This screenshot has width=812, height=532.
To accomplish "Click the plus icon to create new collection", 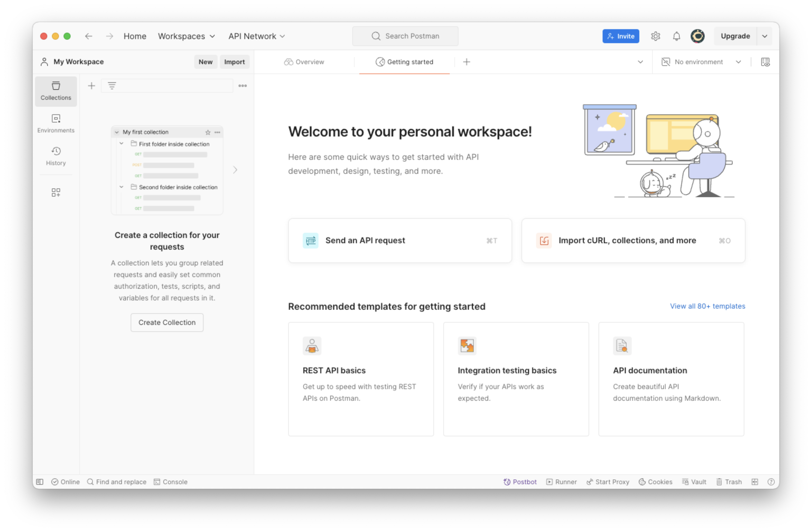I will pyautogui.click(x=91, y=86).
